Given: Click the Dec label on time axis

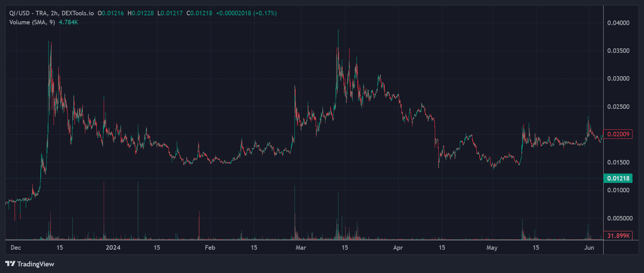Looking at the screenshot, I should tap(16, 248).
